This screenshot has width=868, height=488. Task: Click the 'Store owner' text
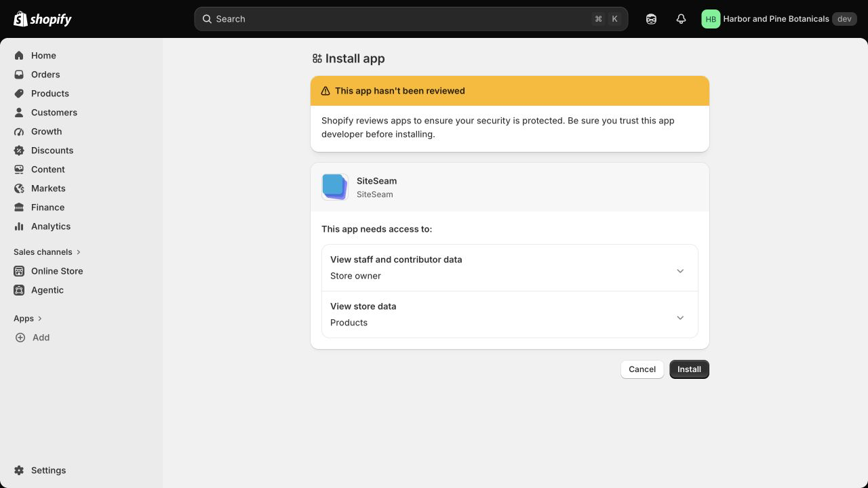pyautogui.click(x=355, y=276)
